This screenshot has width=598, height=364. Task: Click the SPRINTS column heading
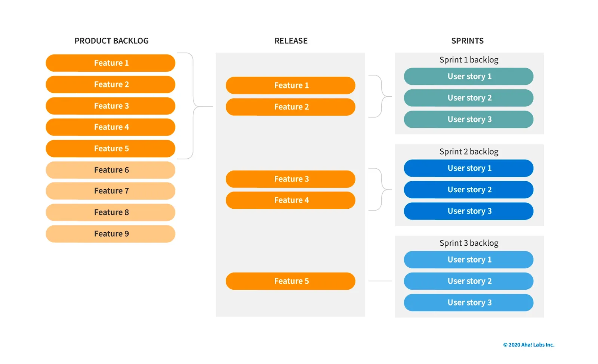[x=467, y=41]
